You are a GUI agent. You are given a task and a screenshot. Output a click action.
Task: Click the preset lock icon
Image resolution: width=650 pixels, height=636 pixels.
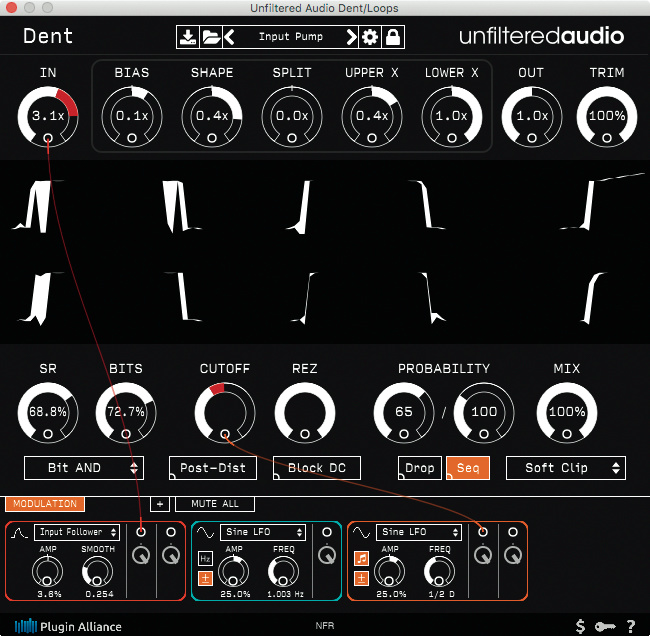point(393,38)
